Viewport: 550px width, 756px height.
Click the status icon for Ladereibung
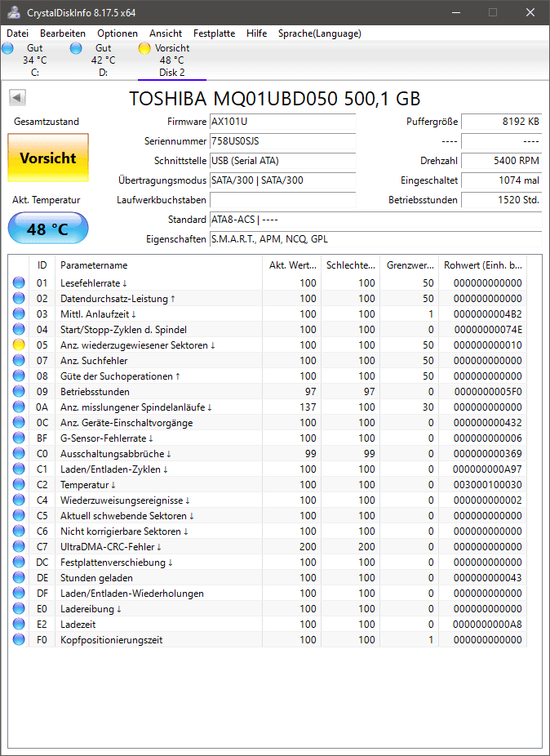[19, 608]
